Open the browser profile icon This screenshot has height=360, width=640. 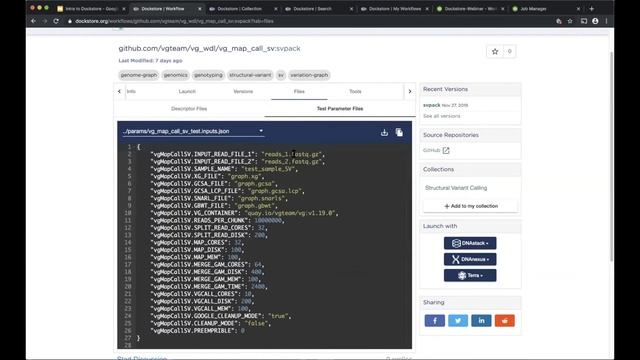point(595,21)
